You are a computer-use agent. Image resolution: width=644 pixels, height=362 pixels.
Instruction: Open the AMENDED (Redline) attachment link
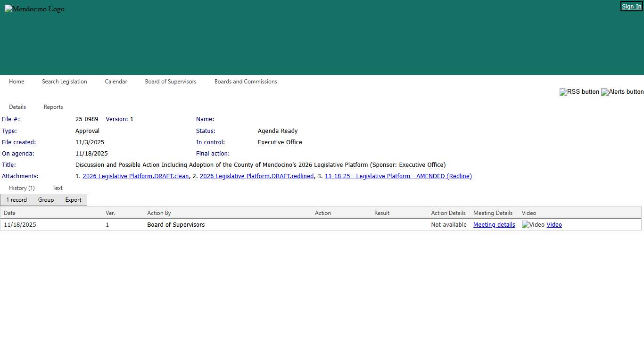point(398,176)
